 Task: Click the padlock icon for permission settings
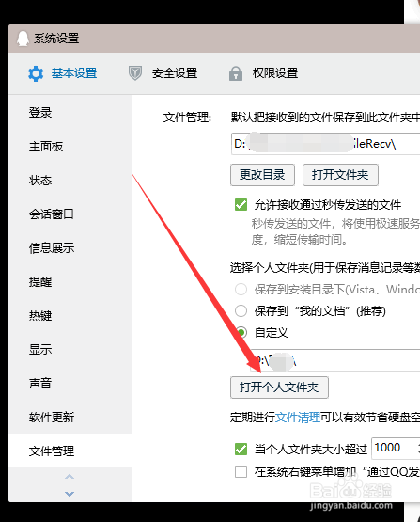236,73
